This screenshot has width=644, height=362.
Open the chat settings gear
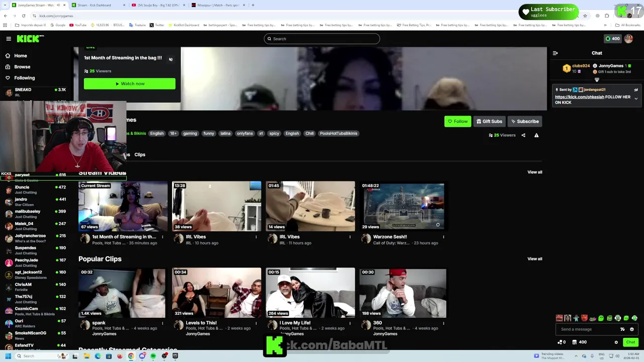point(616,342)
